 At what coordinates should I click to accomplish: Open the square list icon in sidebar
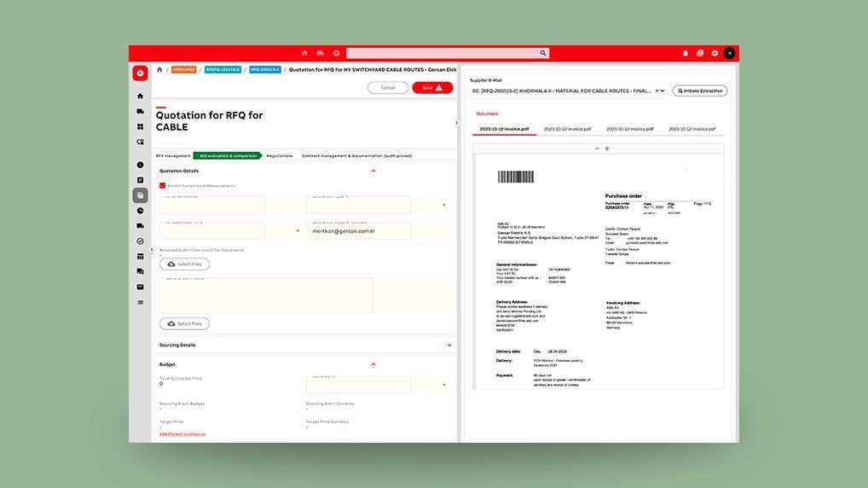(x=140, y=180)
